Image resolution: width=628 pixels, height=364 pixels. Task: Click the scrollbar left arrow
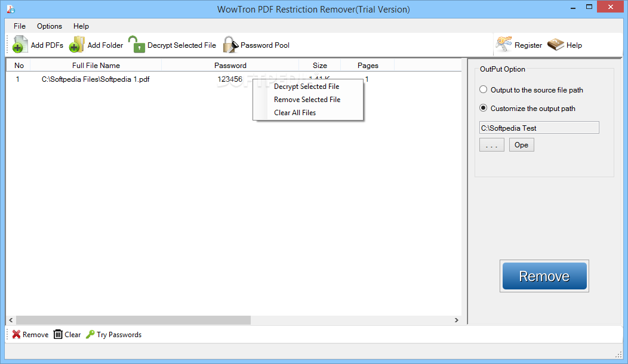[11, 320]
